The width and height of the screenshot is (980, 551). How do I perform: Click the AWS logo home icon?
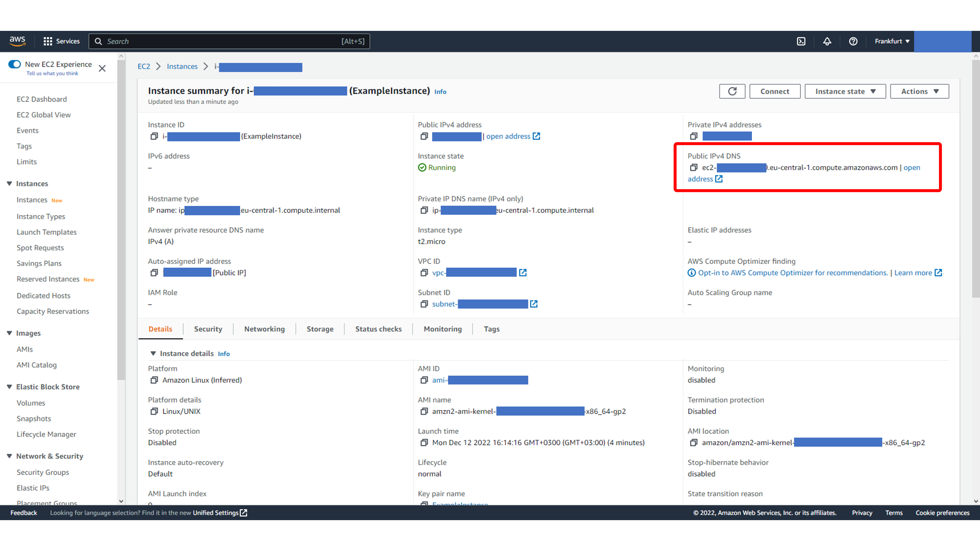point(17,41)
